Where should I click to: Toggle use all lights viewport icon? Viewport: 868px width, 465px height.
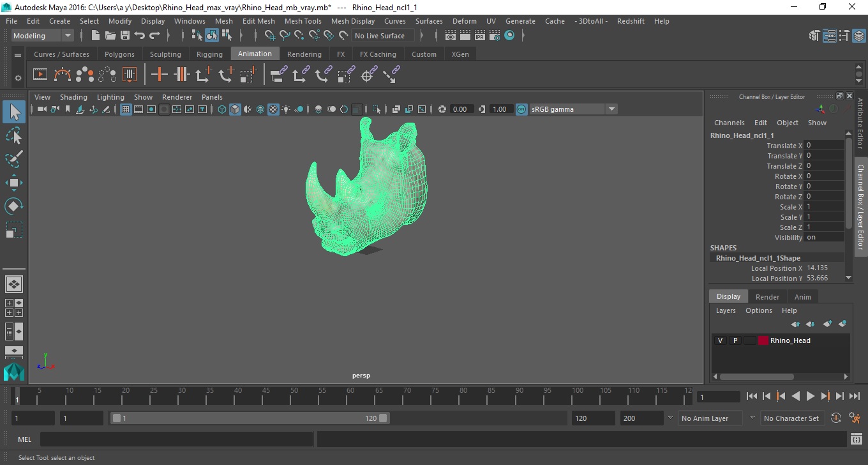(286, 109)
